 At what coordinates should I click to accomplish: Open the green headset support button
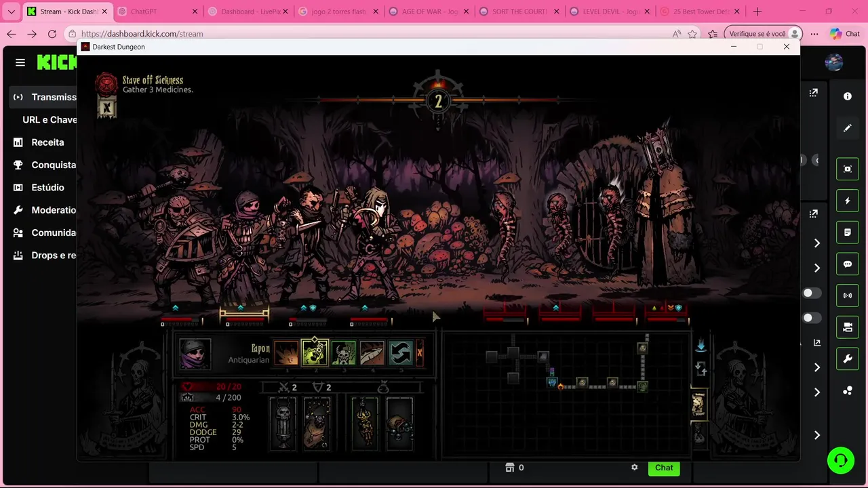(x=841, y=460)
